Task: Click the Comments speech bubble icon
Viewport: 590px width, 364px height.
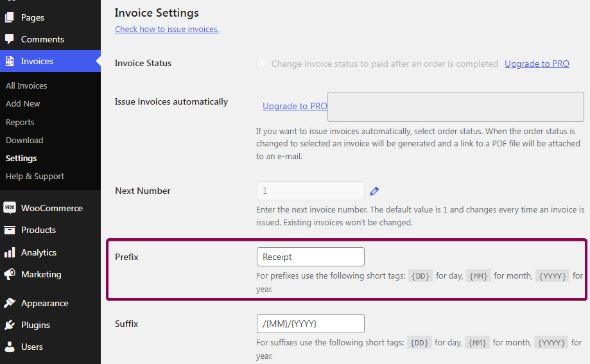Action: [x=10, y=39]
